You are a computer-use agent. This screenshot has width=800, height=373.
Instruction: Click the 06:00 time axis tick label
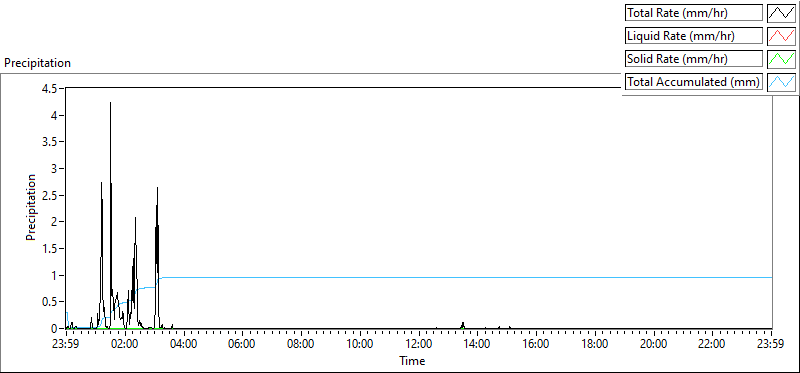pyautogui.click(x=242, y=343)
